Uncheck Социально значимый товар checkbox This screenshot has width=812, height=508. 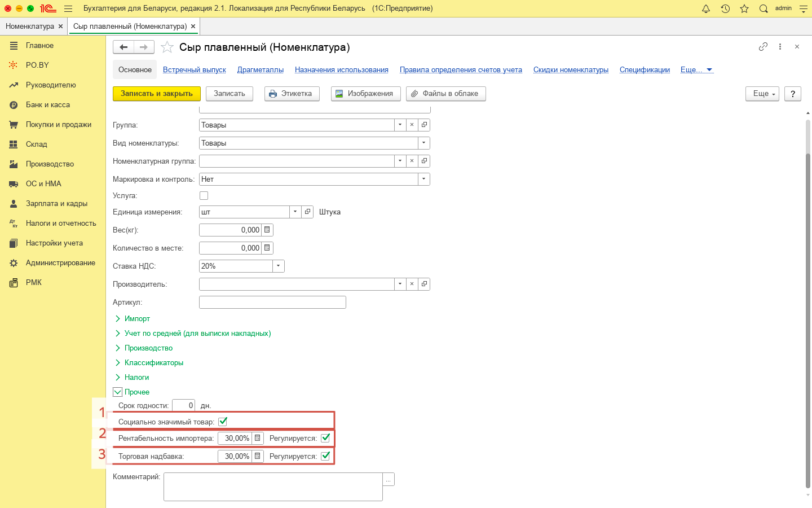click(223, 422)
